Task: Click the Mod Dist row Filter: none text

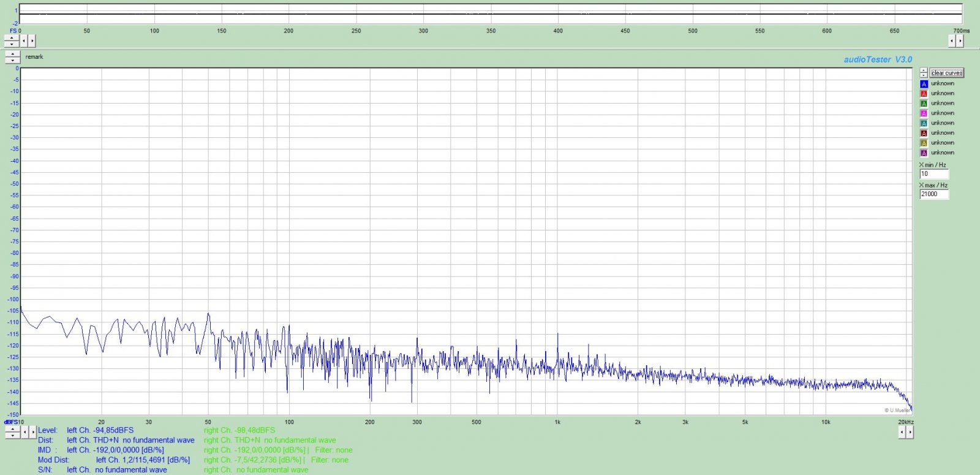Action: tap(330, 460)
